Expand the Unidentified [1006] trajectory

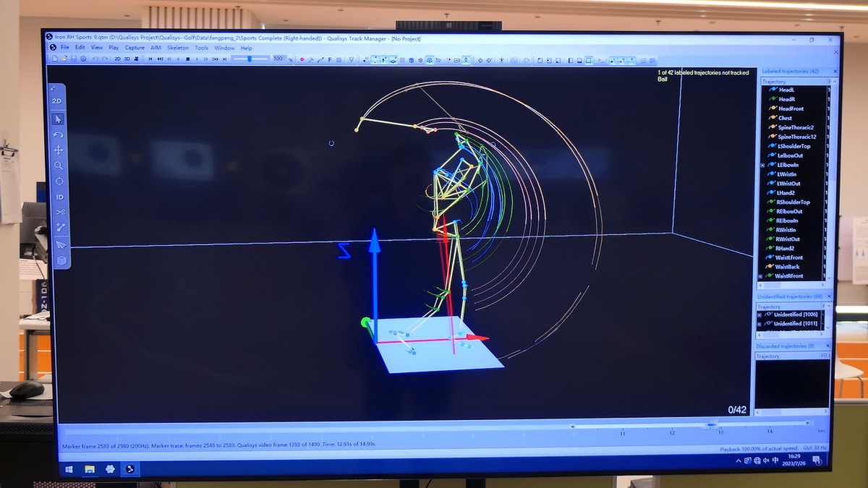[x=759, y=314]
